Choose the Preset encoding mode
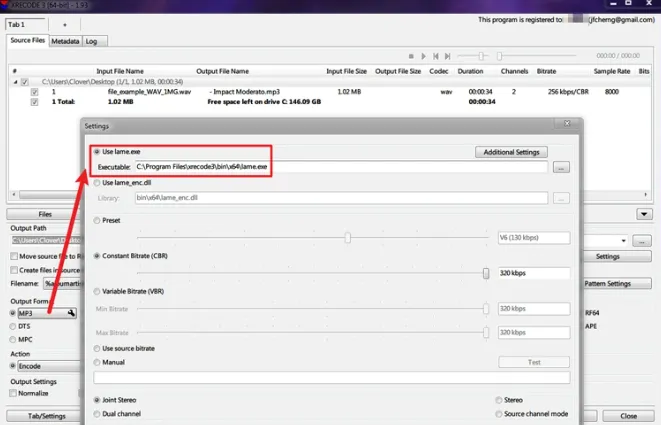This screenshot has height=425, width=661. (x=97, y=221)
